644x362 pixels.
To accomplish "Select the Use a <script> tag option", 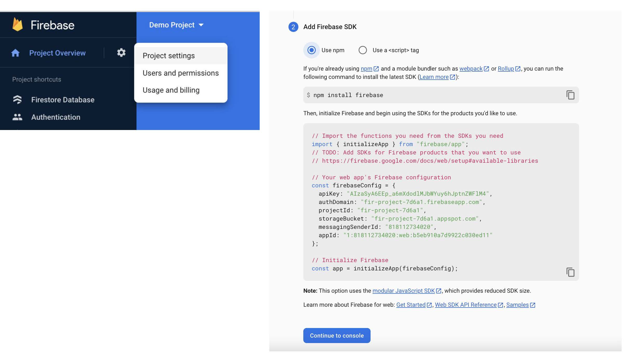I will pyautogui.click(x=363, y=50).
